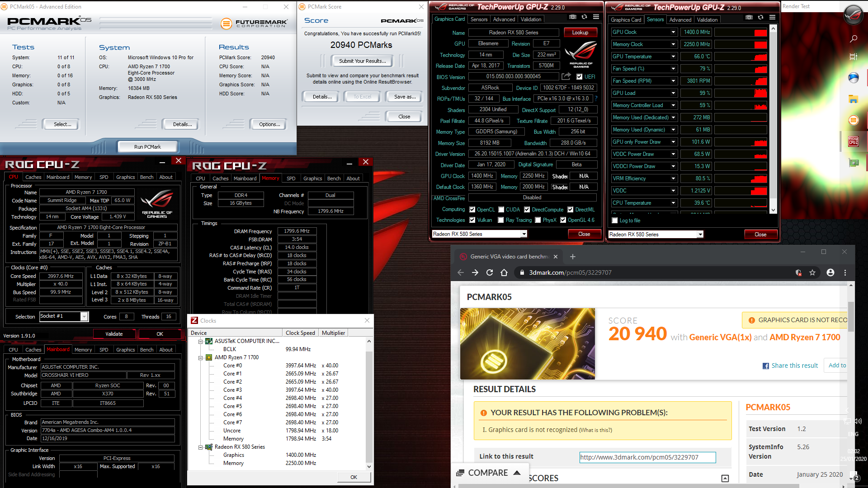
Task: Click the camera icon in GPU-Z Sensors window
Action: click(749, 18)
